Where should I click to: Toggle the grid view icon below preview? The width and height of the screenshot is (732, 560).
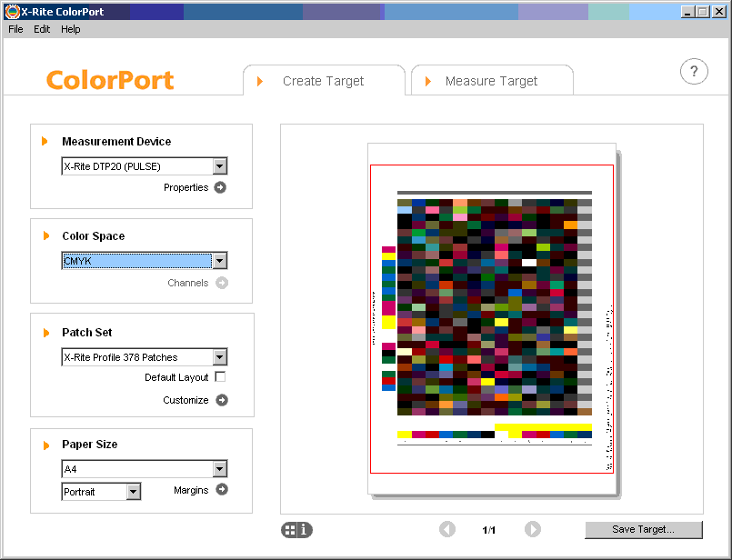coord(290,530)
